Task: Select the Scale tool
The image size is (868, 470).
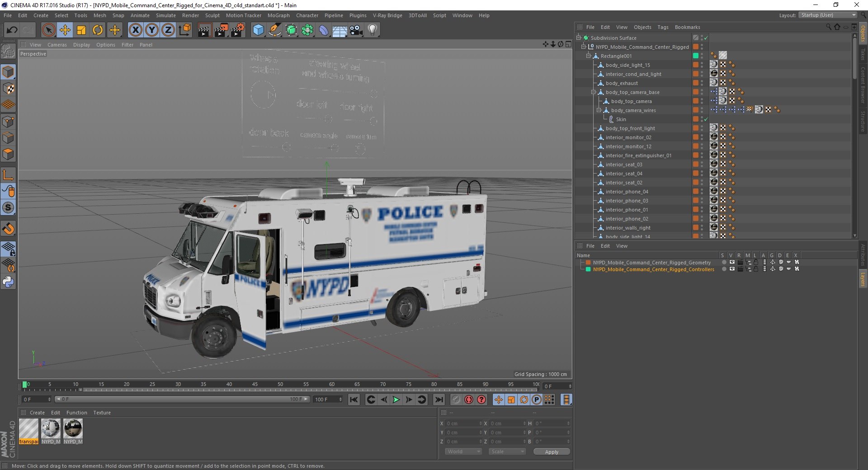Action: point(81,30)
